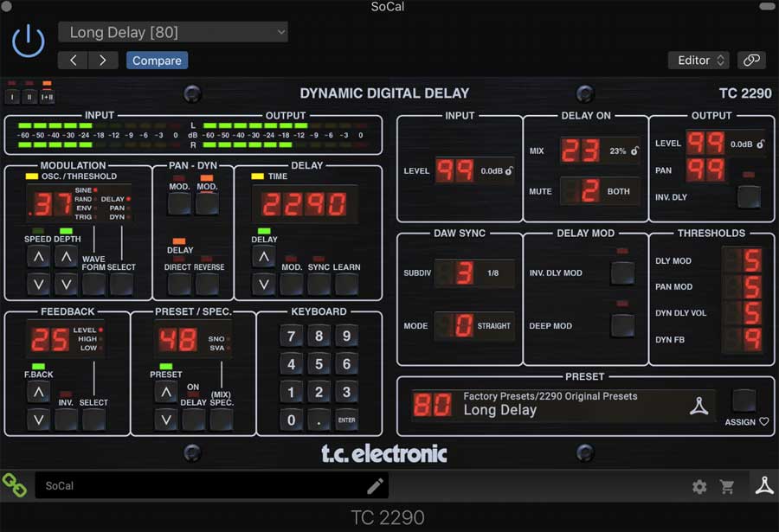The image size is (779, 532).
Task: Toggle the INV. DLY MOD switch
Action: [622, 272]
